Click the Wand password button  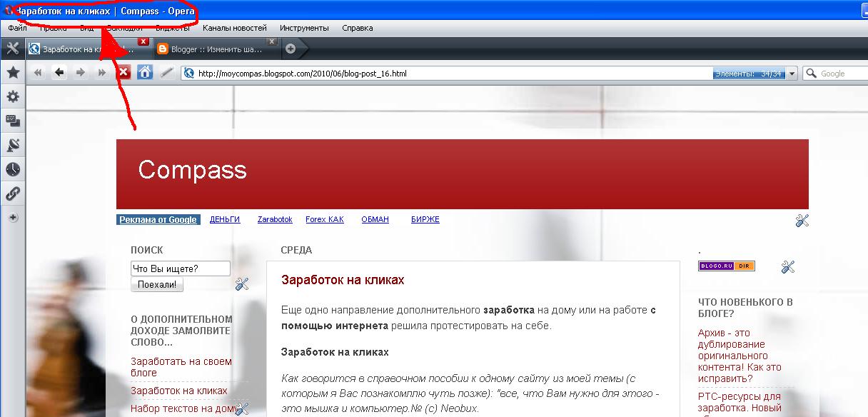[x=166, y=73]
